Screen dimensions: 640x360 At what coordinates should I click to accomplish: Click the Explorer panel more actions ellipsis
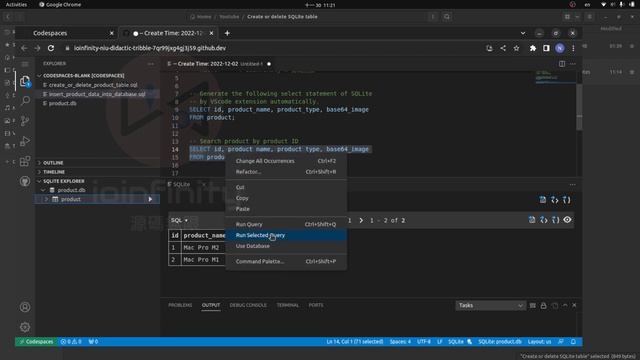pyautogui.click(x=151, y=64)
